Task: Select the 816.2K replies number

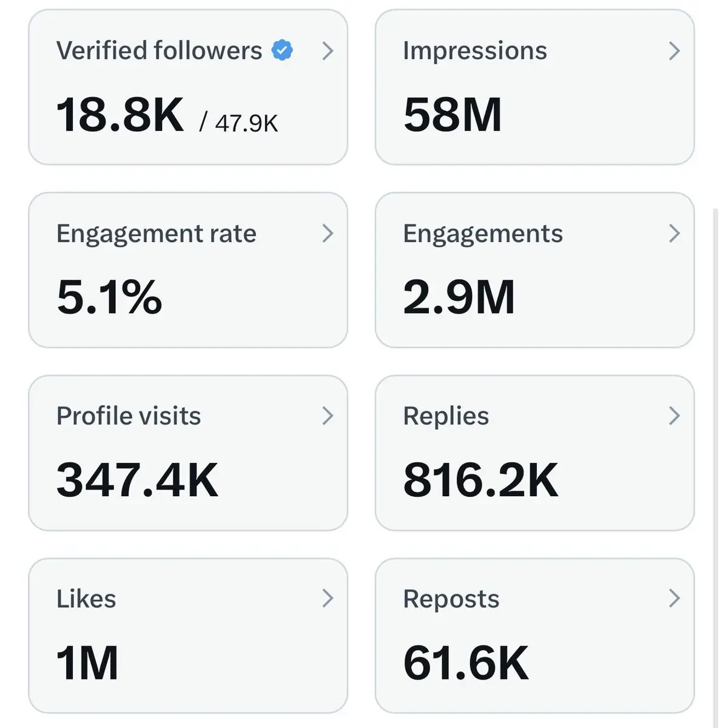Action: coord(480,480)
